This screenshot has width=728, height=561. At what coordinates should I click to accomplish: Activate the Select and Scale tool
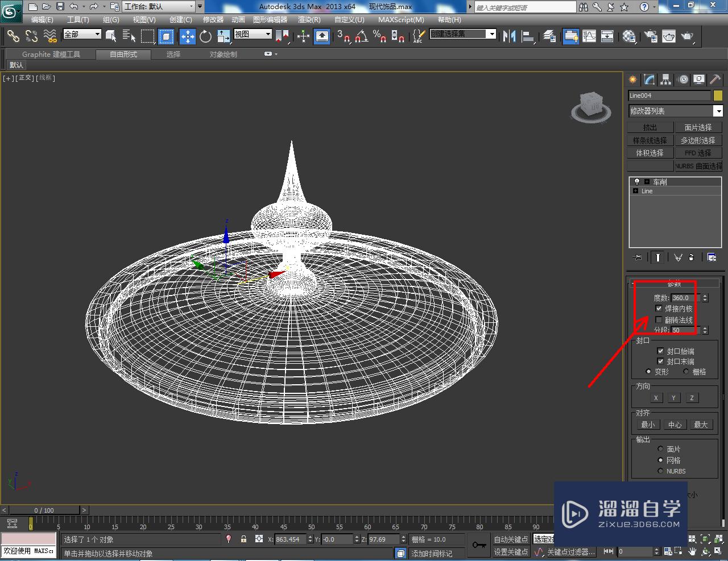tap(224, 36)
